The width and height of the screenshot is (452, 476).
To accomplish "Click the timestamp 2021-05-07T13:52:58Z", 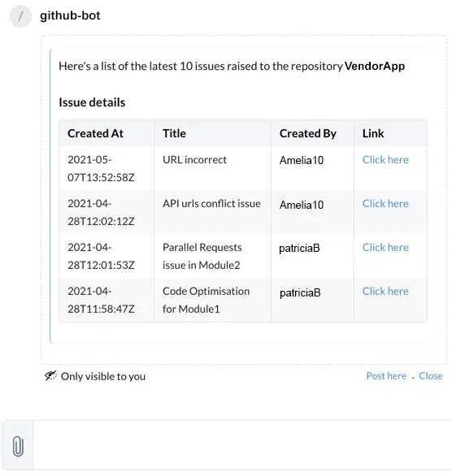I will [x=101, y=168].
